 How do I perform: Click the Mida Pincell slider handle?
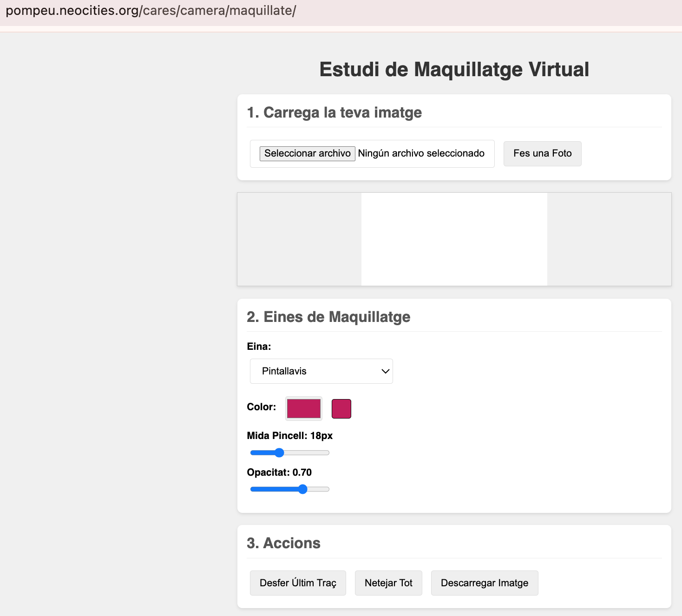[x=279, y=453]
